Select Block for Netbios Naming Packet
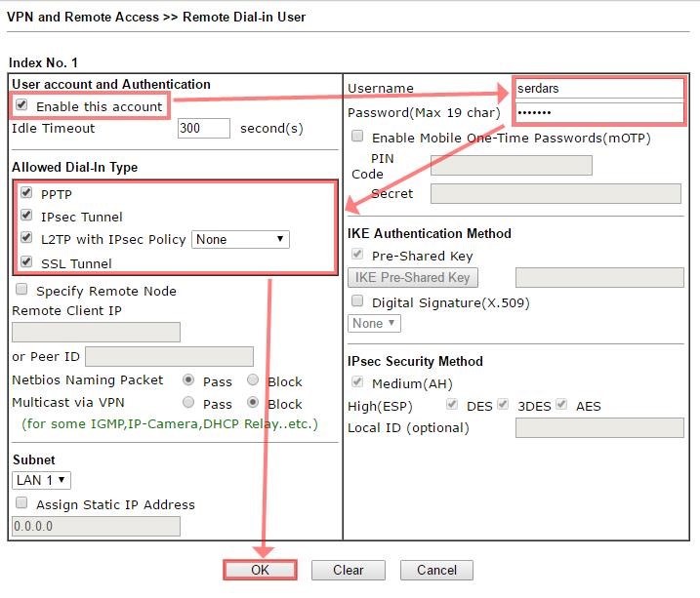The height and width of the screenshot is (598, 700). (253, 380)
